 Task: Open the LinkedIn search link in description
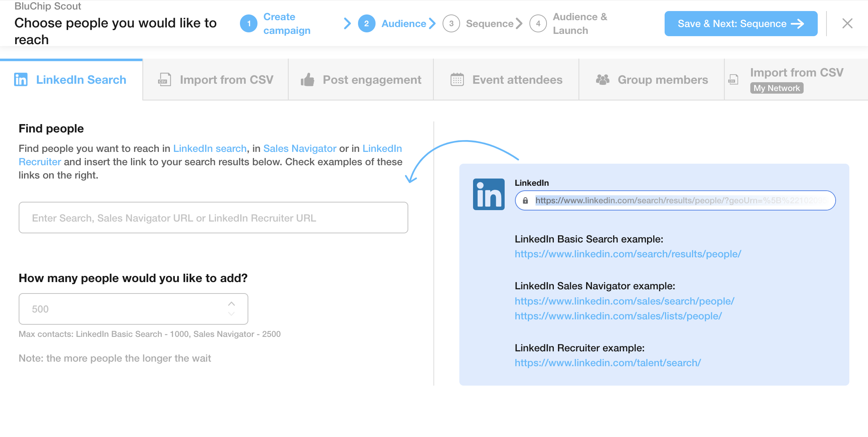[210, 148]
